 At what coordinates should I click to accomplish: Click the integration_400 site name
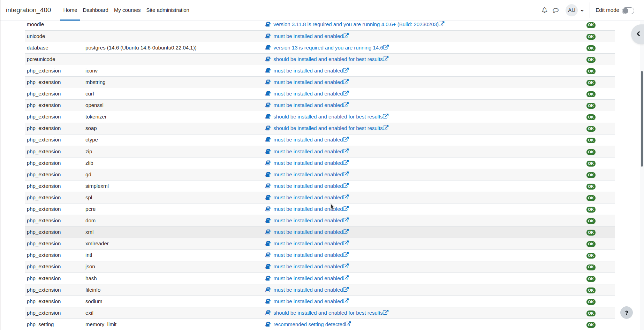pos(29,10)
